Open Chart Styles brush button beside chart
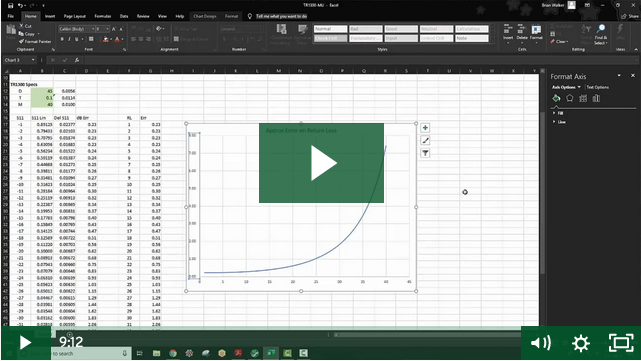This screenshot has width=641, height=361. [425, 141]
